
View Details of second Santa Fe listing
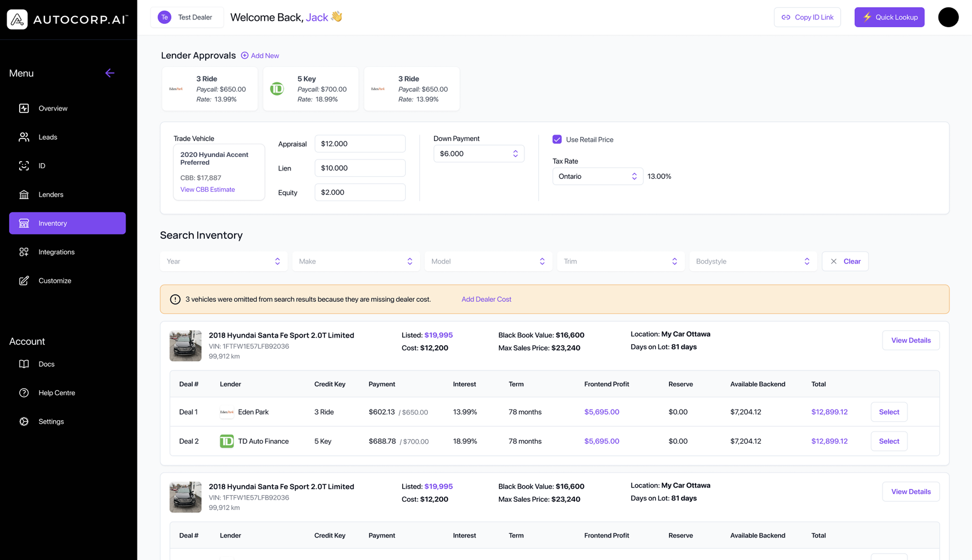pos(911,491)
